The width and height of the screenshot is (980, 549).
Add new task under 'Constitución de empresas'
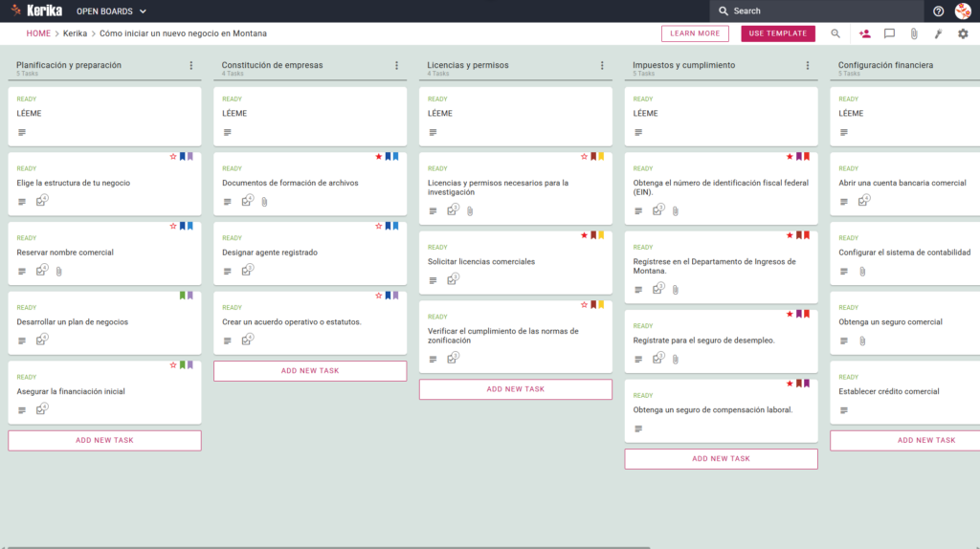pos(310,371)
